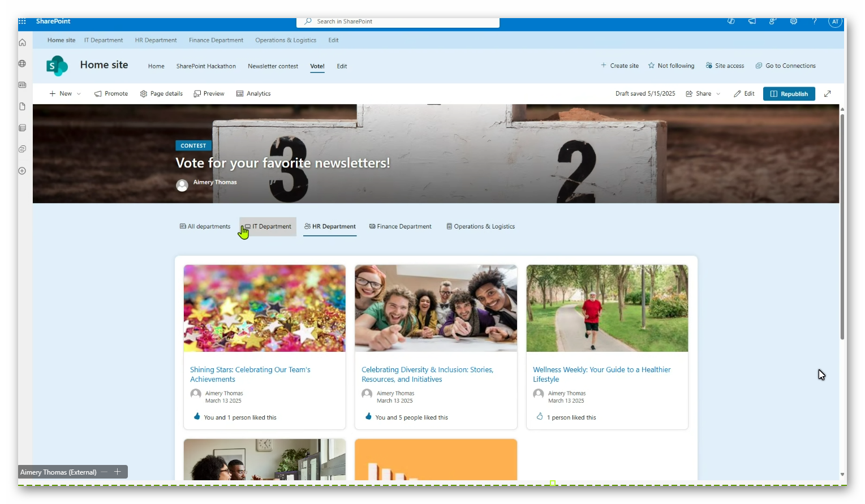This screenshot has height=504, width=865.
Task: Open page Analytics
Action: pos(253,94)
